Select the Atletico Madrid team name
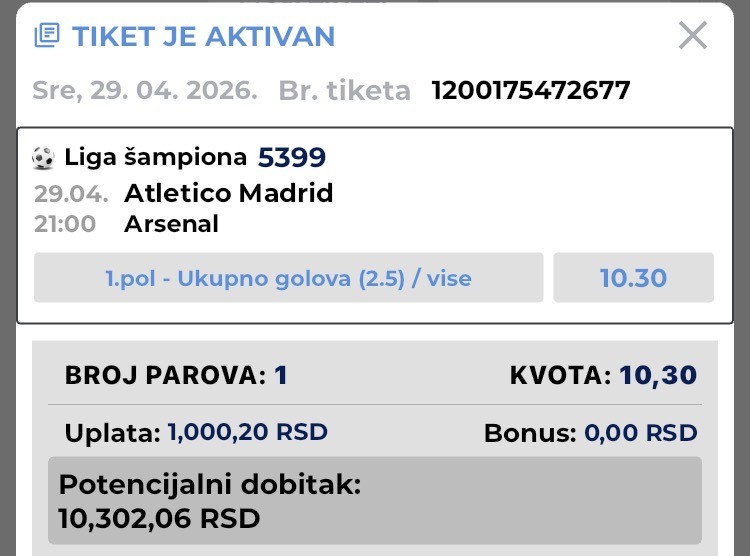The height and width of the screenshot is (556, 750). tap(228, 193)
